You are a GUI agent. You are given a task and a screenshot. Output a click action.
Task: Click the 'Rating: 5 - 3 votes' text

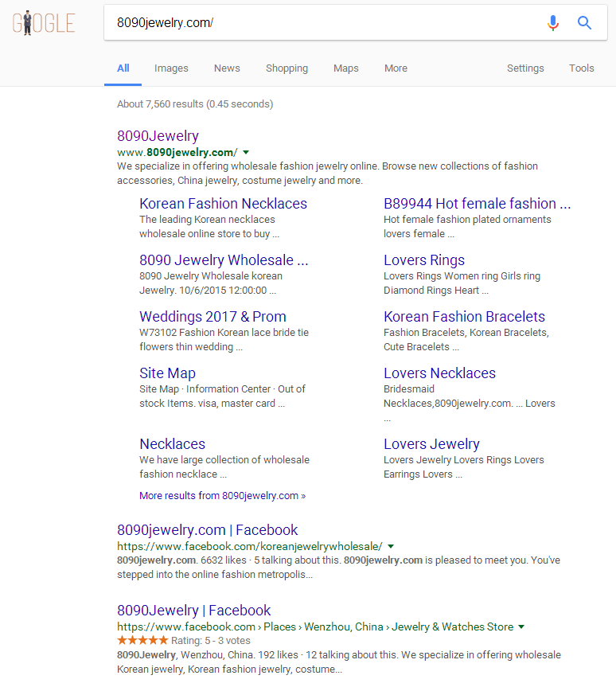pyautogui.click(x=211, y=641)
